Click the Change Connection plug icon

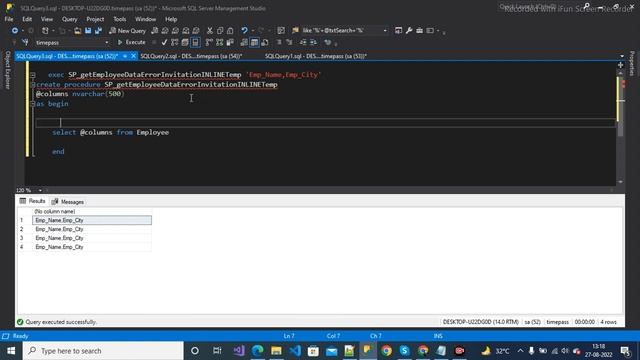(25, 42)
